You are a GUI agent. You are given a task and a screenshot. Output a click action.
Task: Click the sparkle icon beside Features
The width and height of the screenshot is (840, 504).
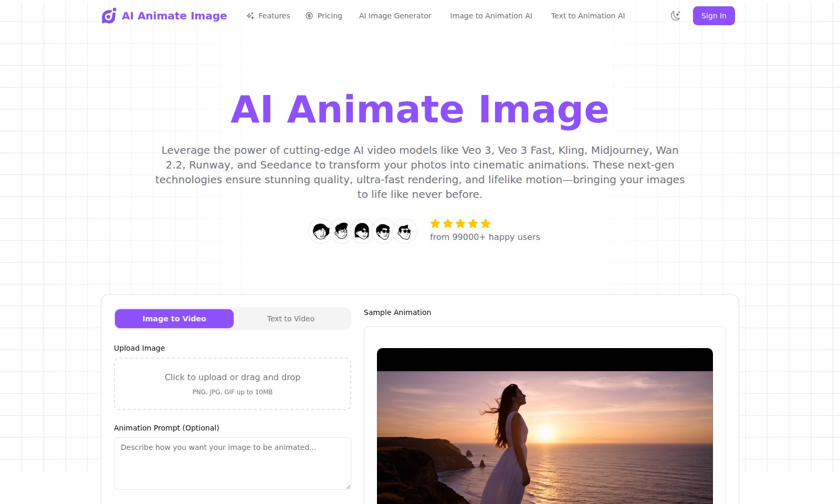(x=250, y=16)
